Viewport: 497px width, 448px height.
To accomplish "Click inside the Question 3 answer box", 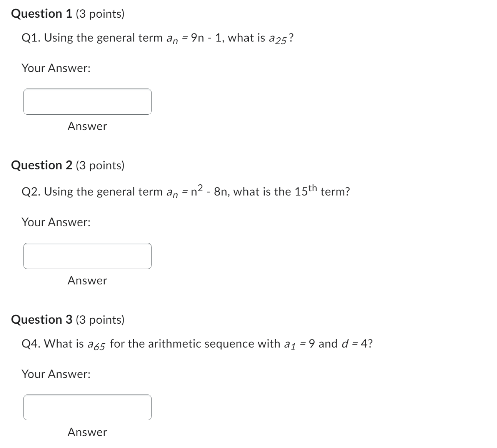I will pos(87,407).
